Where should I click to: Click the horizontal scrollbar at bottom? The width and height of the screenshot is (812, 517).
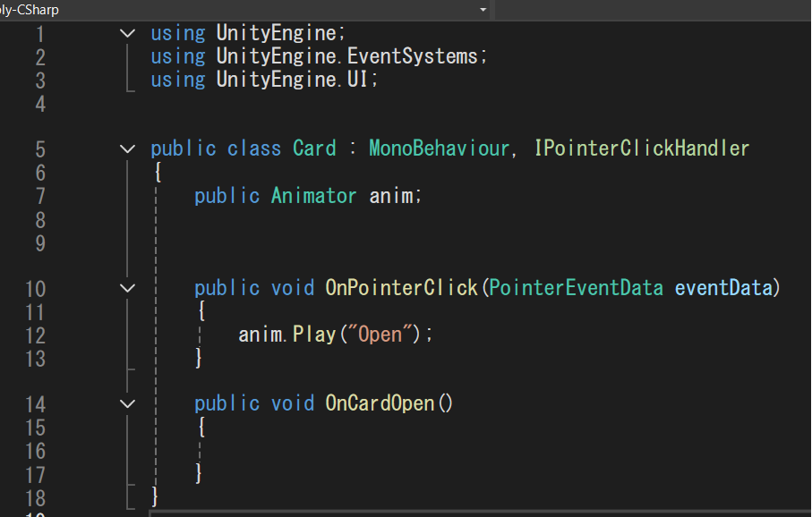[x=474, y=513]
